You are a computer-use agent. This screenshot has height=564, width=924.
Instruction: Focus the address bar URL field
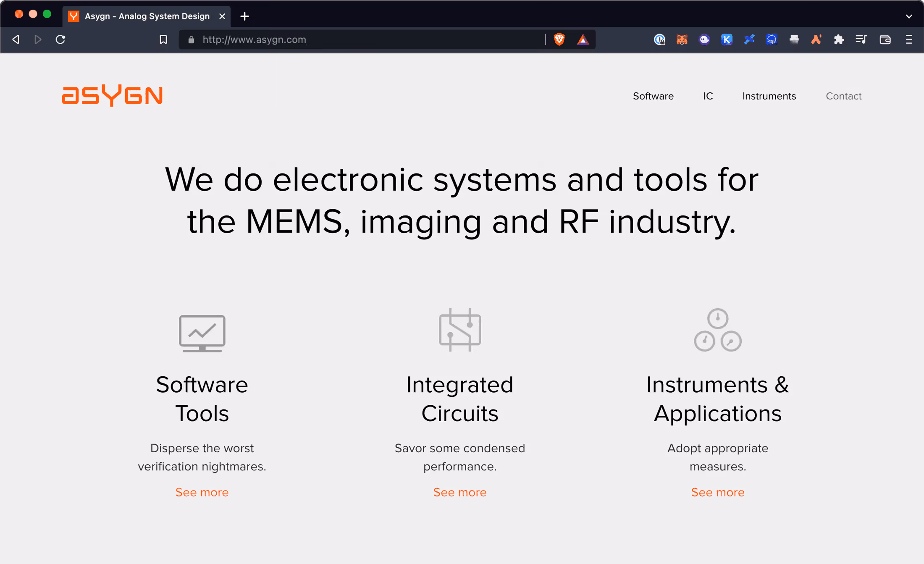click(361, 39)
